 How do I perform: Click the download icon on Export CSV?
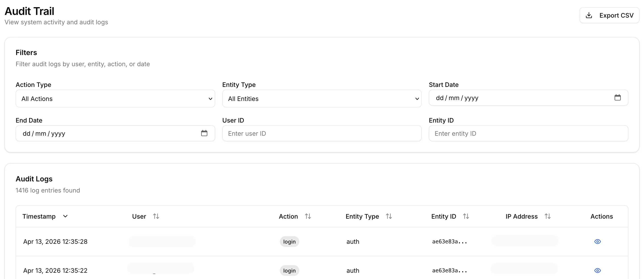(589, 15)
